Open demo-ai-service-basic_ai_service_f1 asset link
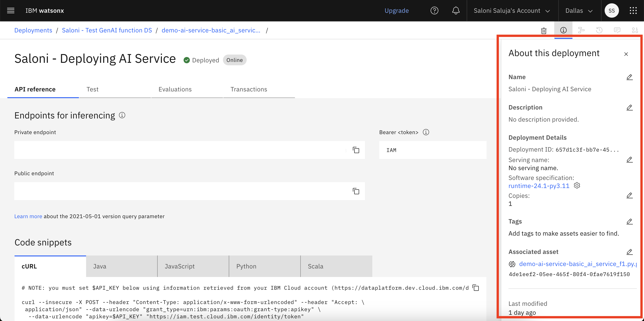This screenshot has height=321, width=644. point(578,264)
